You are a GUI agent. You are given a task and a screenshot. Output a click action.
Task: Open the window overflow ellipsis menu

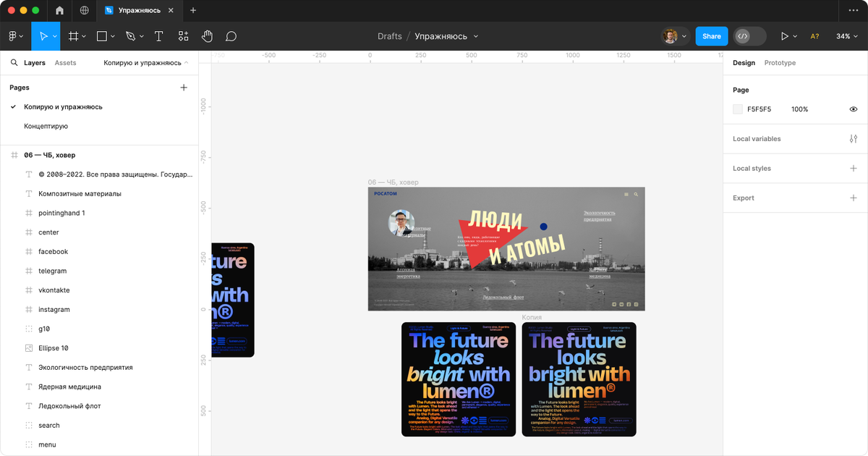point(853,10)
